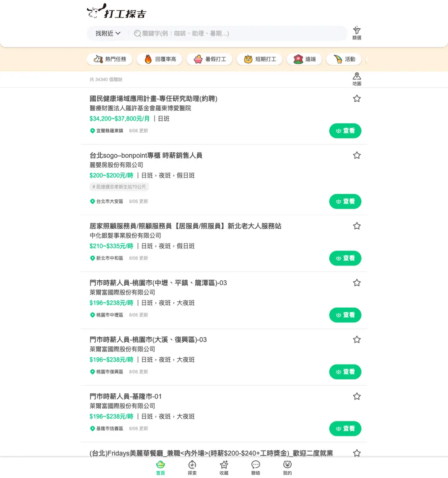Click company name 中化銀髮事業股份有限公司

[x=125, y=236]
